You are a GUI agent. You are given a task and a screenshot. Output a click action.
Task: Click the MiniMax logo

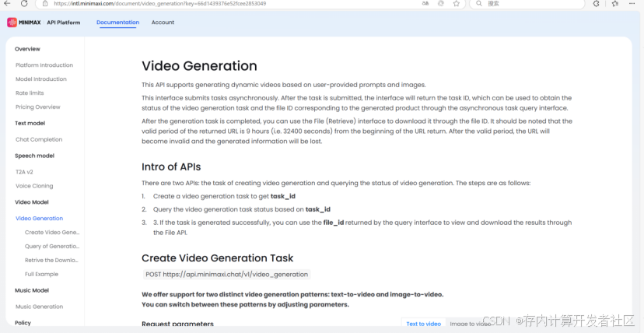tap(24, 22)
